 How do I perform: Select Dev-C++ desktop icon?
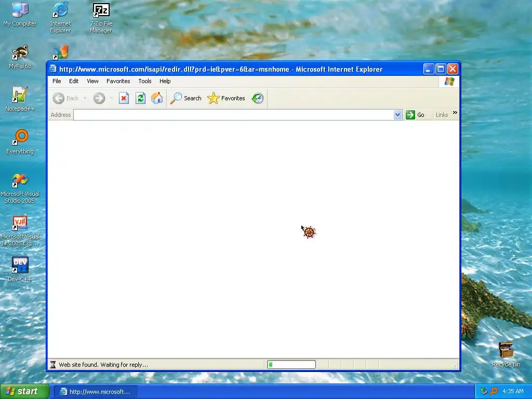click(x=20, y=270)
